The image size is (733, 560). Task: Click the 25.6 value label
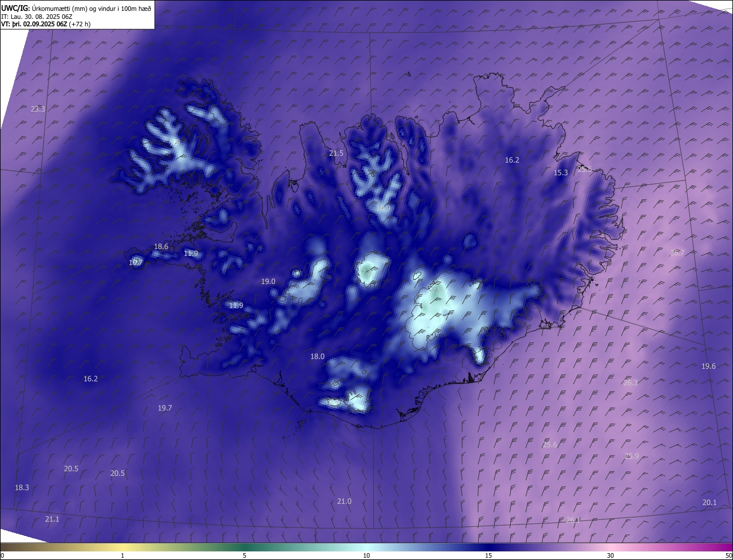[550, 444]
